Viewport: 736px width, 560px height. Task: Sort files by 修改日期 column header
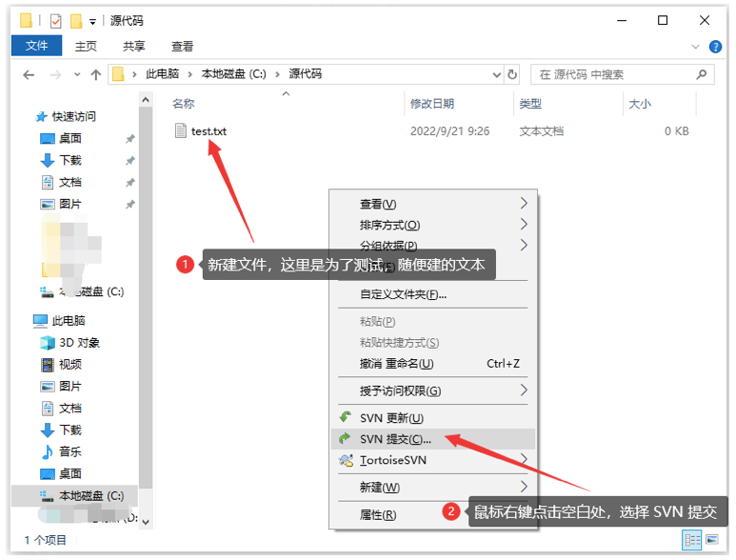432,104
